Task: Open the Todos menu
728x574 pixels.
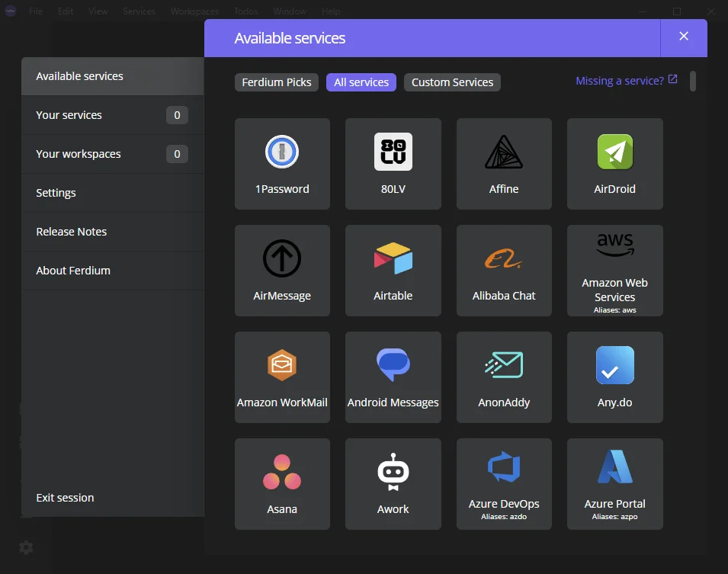Action: tap(245, 11)
